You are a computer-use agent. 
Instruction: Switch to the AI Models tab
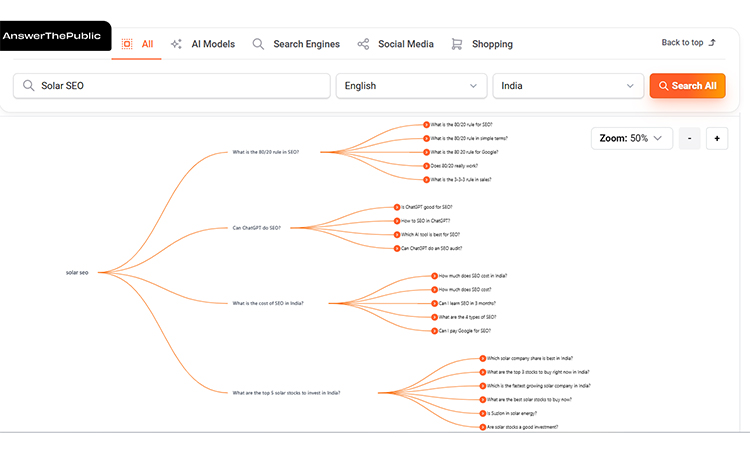coord(203,44)
